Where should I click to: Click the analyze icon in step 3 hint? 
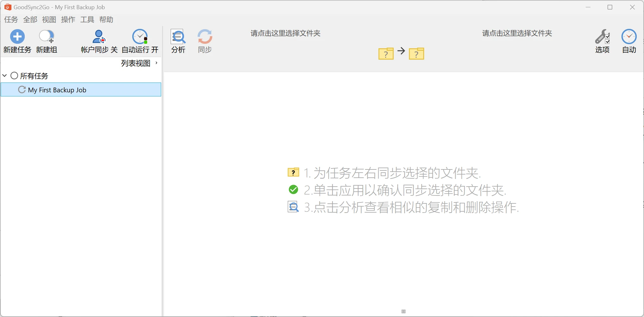(x=293, y=207)
